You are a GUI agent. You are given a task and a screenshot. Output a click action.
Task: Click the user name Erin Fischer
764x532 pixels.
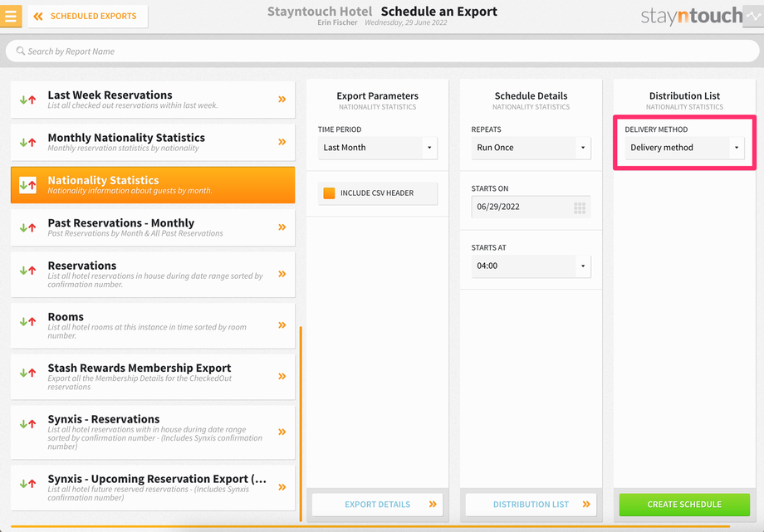click(337, 22)
